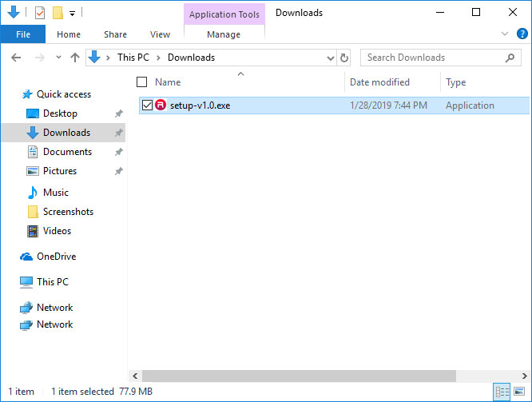532x402 pixels.
Task: Open the Manage tab under Application Tools
Action: click(x=224, y=34)
